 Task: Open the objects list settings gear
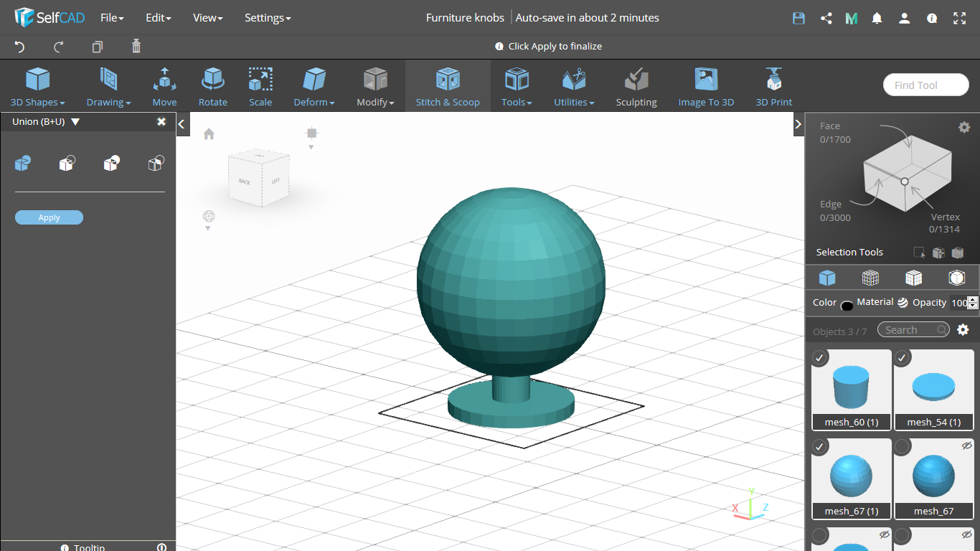point(963,330)
